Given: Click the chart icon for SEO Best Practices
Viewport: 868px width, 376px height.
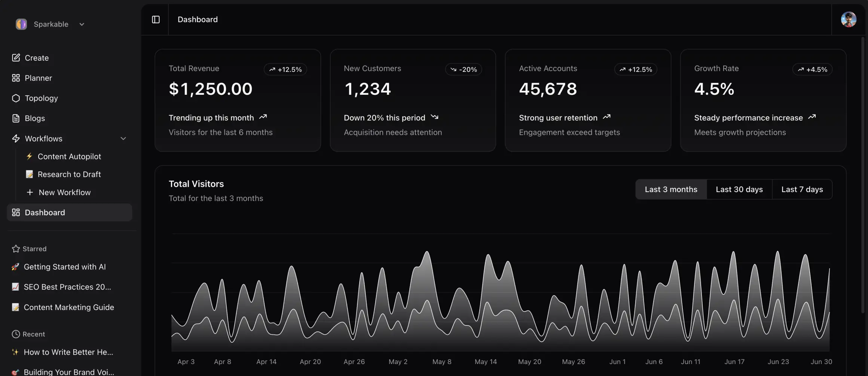Looking at the screenshot, I should point(15,287).
